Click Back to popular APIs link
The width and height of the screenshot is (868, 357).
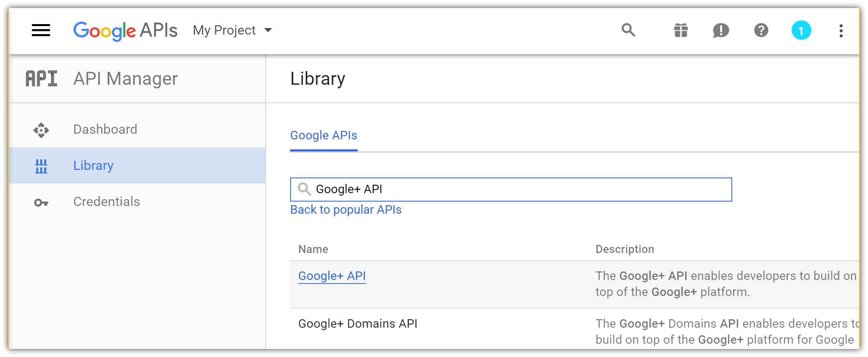tap(346, 210)
